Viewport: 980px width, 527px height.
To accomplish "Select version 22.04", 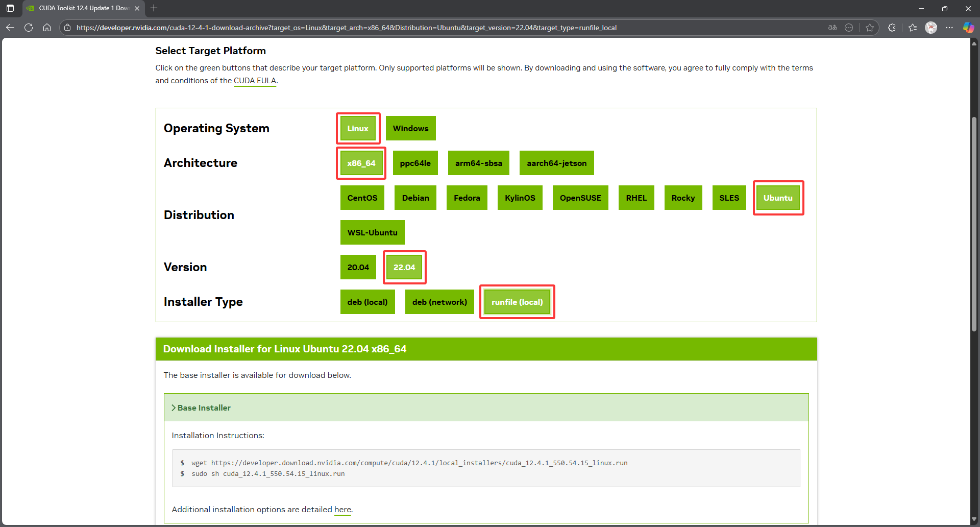I will pyautogui.click(x=404, y=267).
